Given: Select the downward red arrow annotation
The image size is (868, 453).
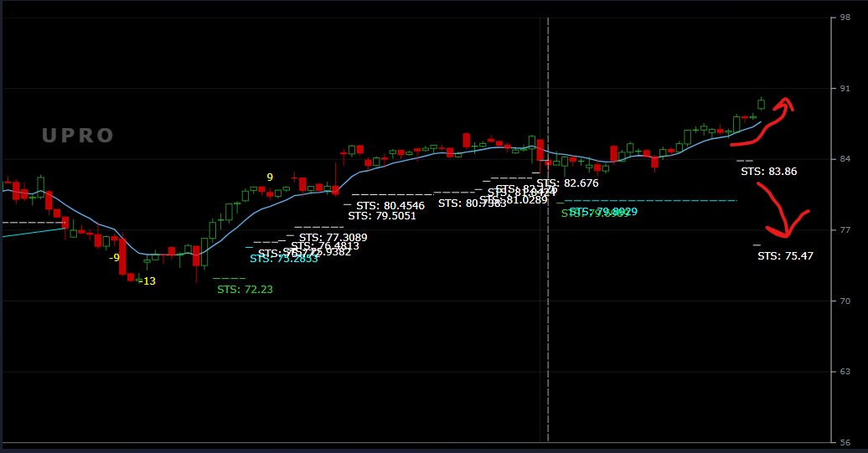Looking at the screenshot, I should pos(786,214).
